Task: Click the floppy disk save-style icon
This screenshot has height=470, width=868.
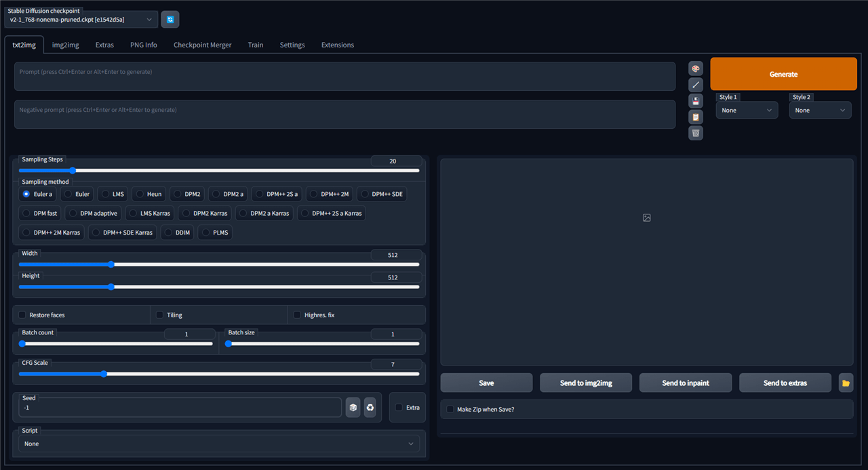Action: 696,101
